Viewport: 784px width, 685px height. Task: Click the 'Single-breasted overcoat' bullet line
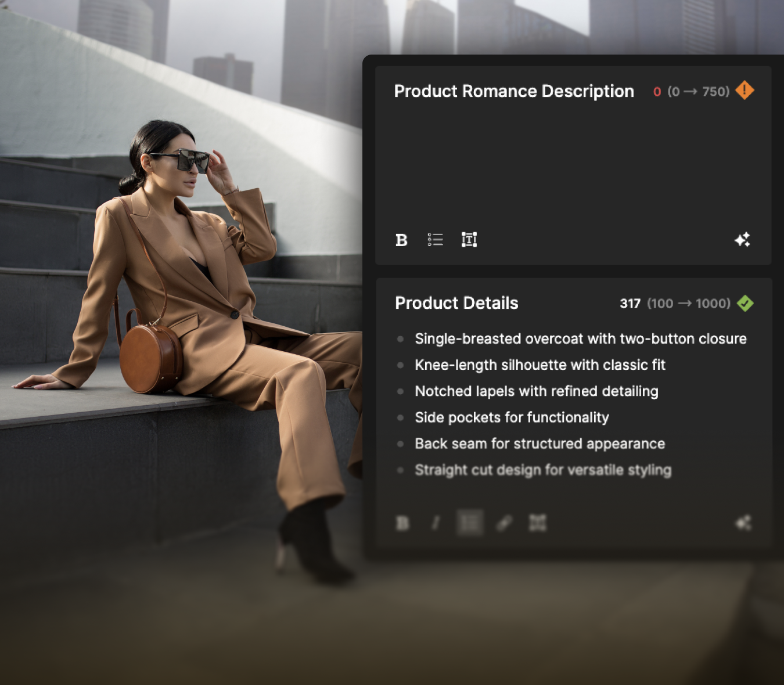[x=580, y=338]
